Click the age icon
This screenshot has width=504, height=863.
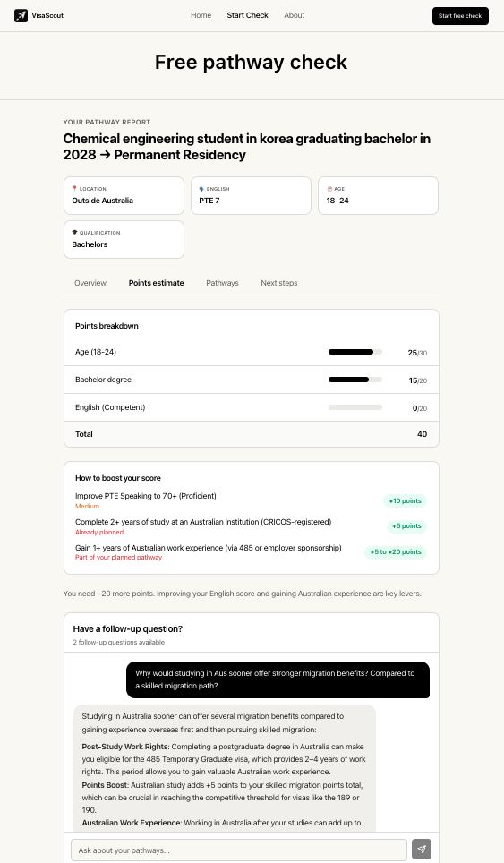(x=329, y=189)
